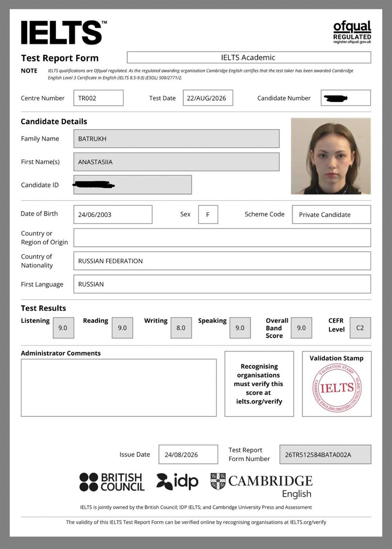Click the Date of Birth label
This screenshot has width=392, height=549.
click(39, 213)
